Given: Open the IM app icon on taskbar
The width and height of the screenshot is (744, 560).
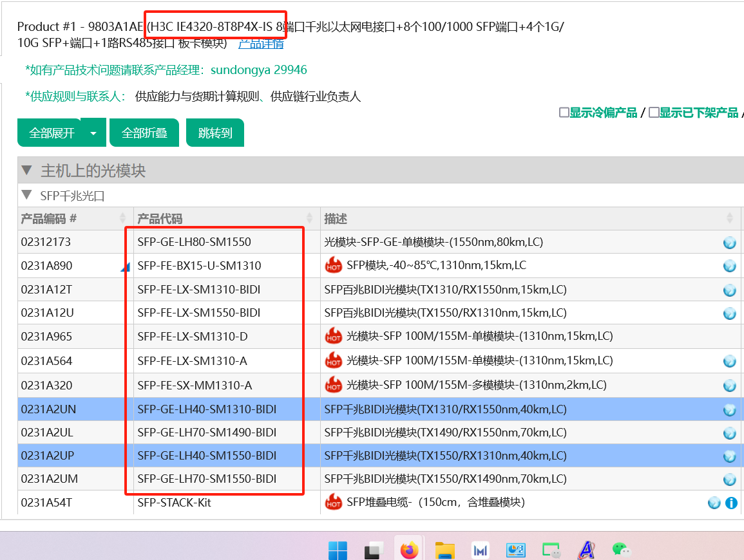Looking at the screenshot, I should (480, 550).
